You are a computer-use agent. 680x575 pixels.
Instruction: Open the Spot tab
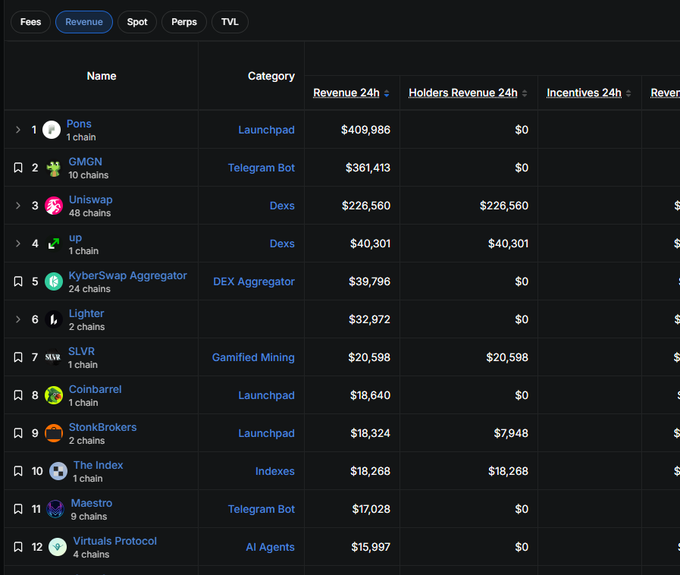pos(137,22)
